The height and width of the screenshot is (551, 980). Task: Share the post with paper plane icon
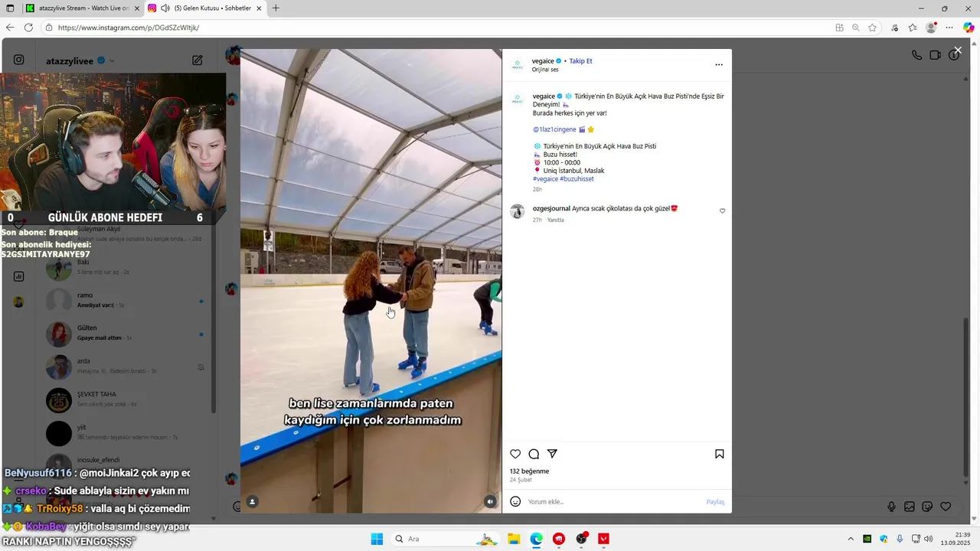pyautogui.click(x=552, y=454)
